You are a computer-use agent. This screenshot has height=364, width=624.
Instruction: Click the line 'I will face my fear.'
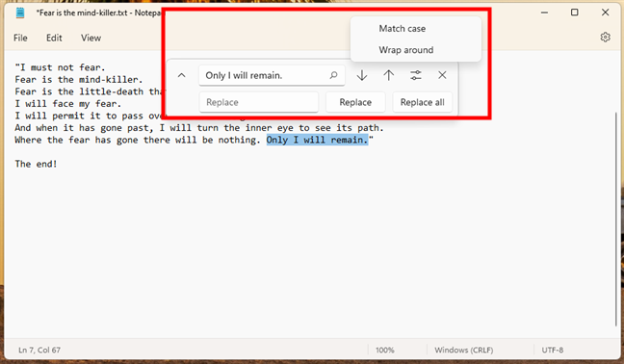pyautogui.click(x=68, y=104)
